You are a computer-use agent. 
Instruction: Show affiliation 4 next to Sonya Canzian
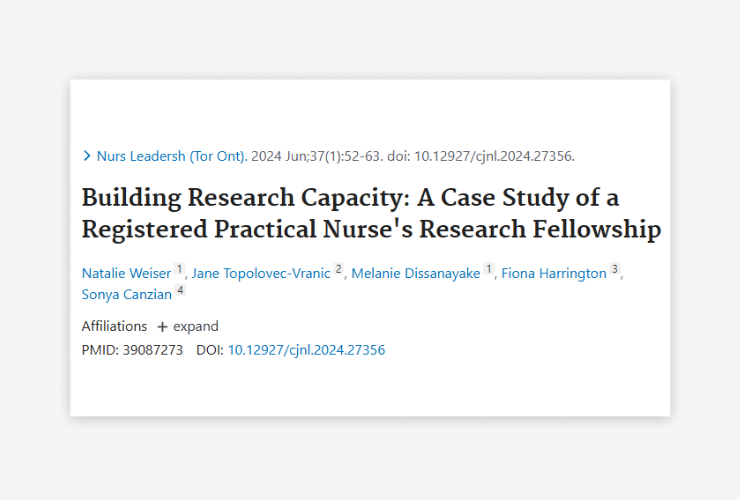click(x=180, y=290)
